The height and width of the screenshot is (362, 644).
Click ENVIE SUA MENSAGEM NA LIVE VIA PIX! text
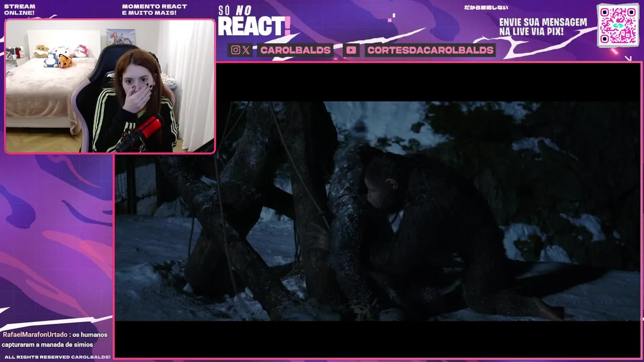[x=543, y=27]
